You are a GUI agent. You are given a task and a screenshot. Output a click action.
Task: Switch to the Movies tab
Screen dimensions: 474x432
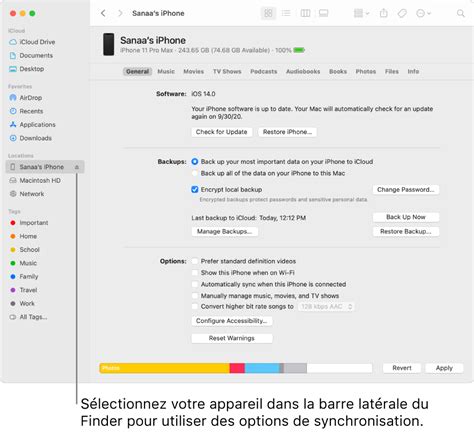(193, 71)
